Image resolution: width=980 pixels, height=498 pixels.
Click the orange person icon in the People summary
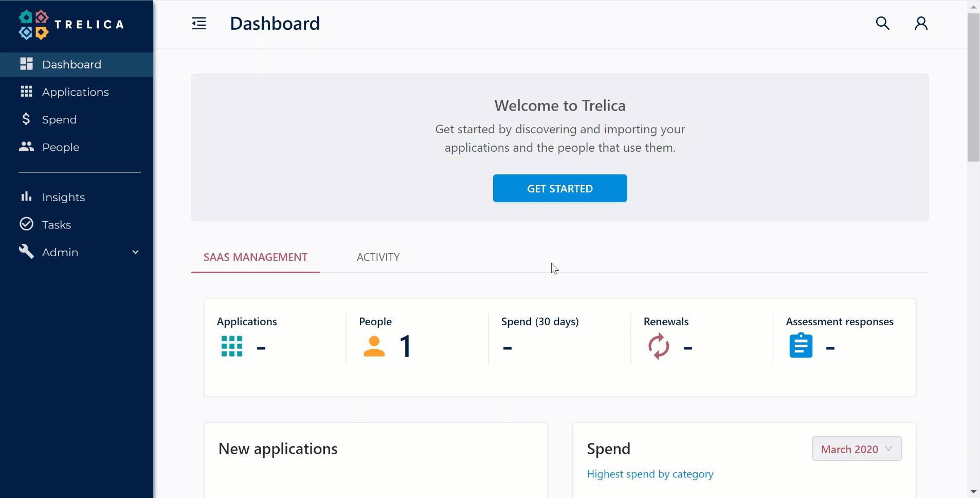point(374,346)
